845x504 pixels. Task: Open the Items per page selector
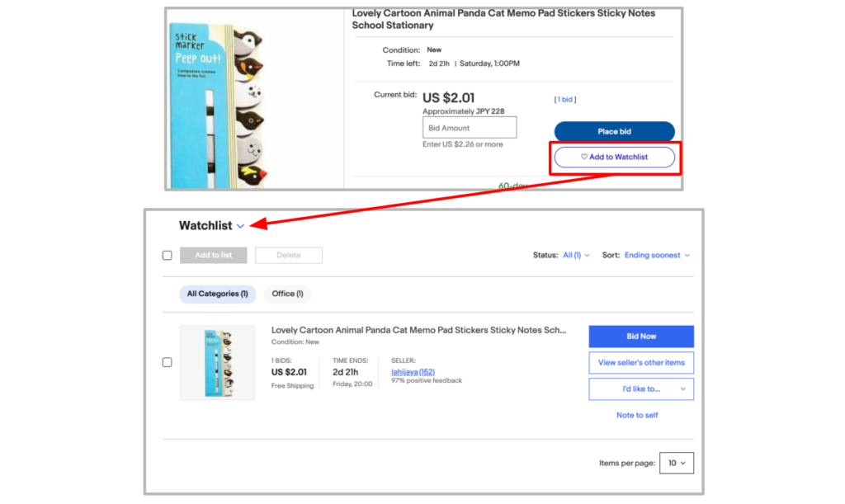pyautogui.click(x=676, y=463)
